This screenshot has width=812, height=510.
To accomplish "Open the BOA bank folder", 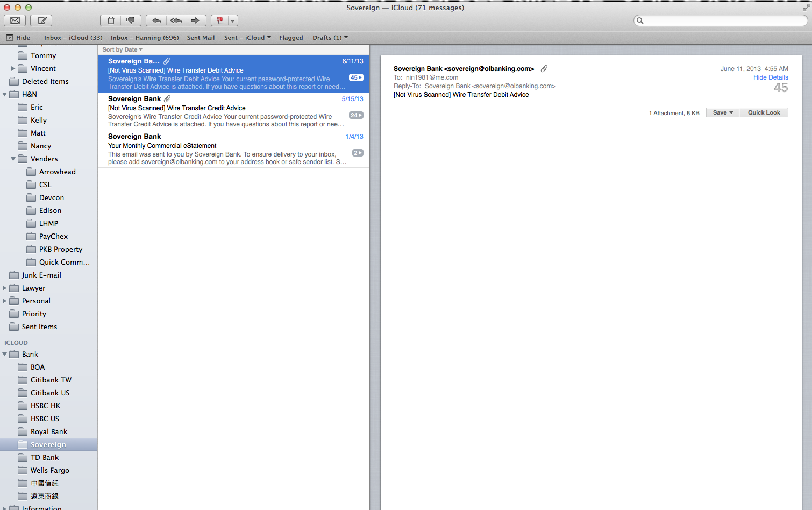I will [31, 367].
